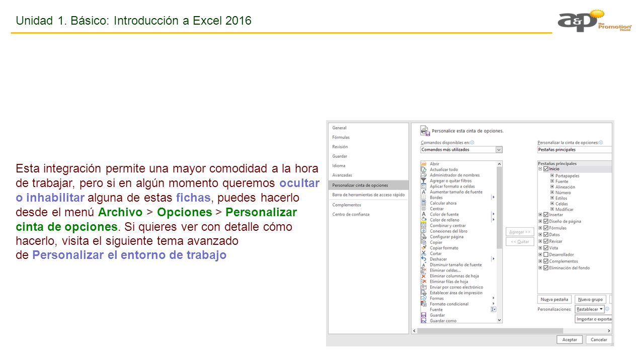Expand the Número group
This screenshot has width=644, height=362.
click(x=552, y=192)
